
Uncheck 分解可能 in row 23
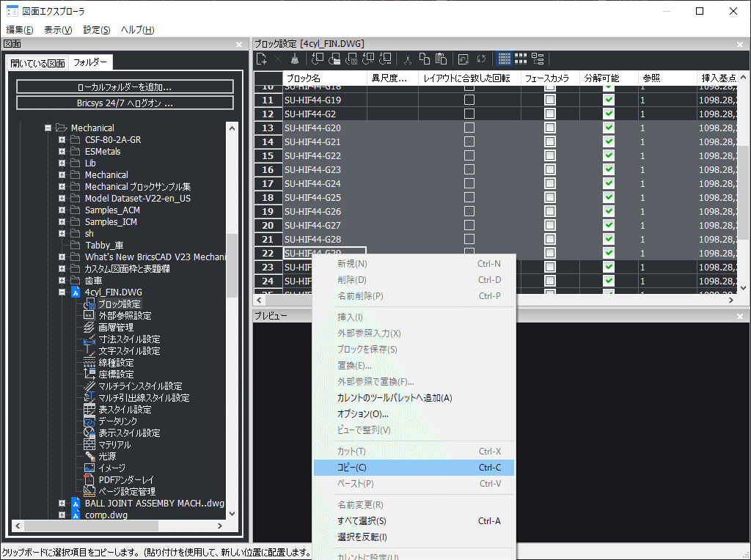[x=608, y=267]
